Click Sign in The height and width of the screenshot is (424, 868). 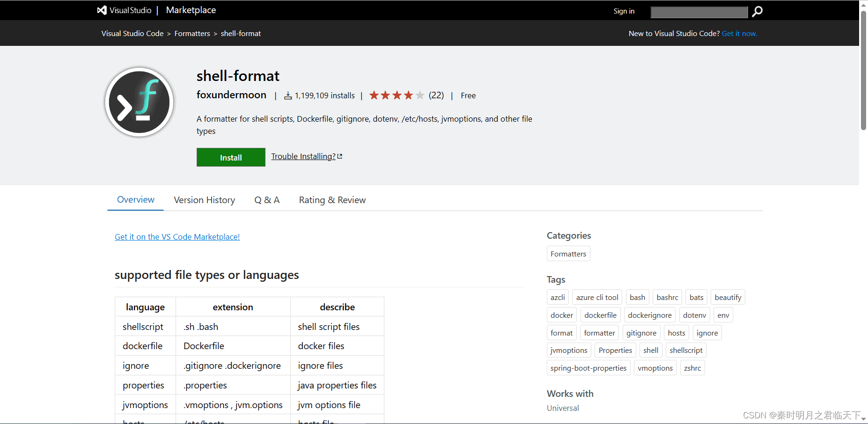click(624, 11)
